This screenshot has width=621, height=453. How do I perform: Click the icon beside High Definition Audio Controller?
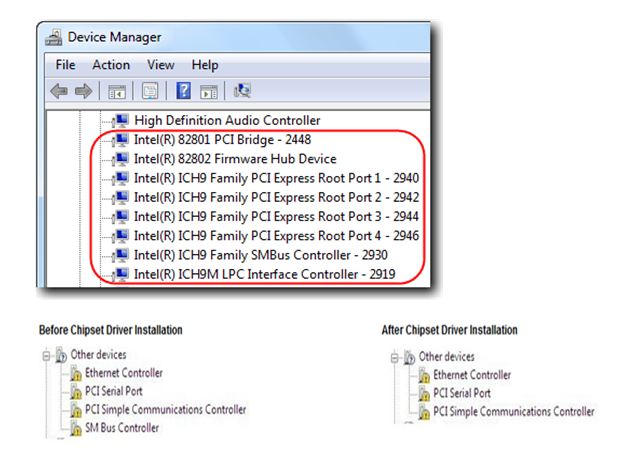120,120
